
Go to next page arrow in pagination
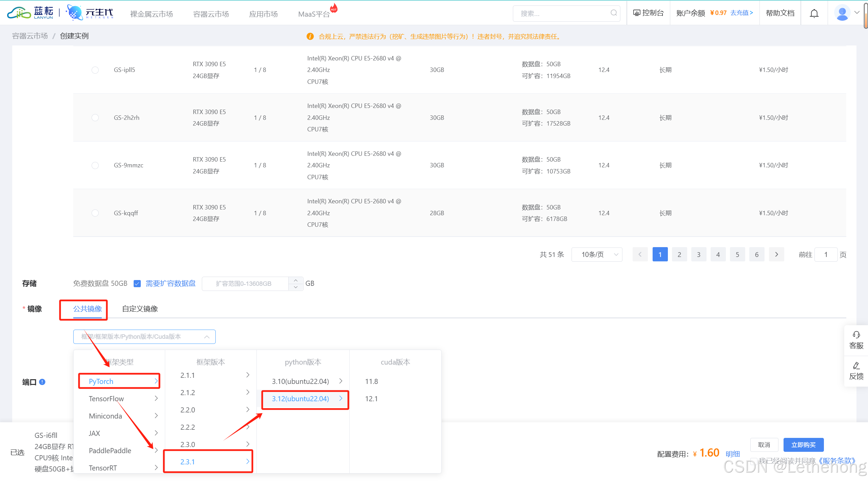776,255
